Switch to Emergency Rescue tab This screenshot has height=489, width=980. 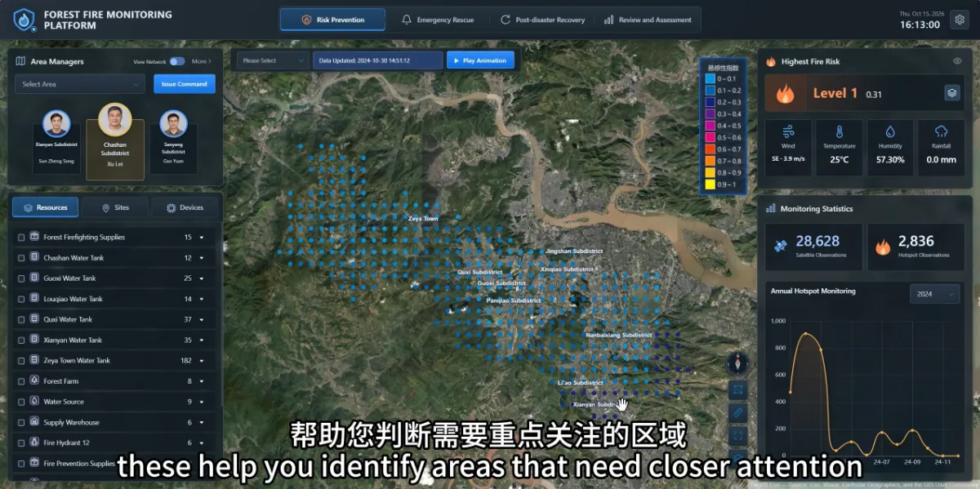438,20
